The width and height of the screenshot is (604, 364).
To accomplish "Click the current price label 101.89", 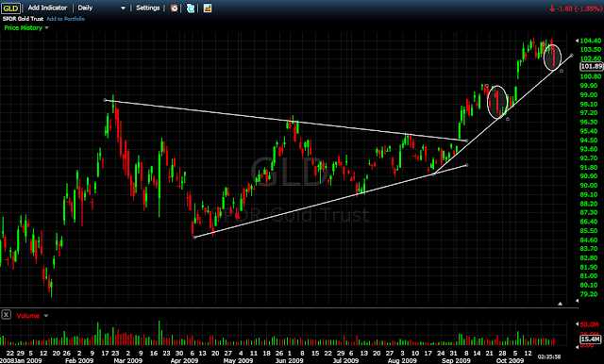I will (592, 67).
